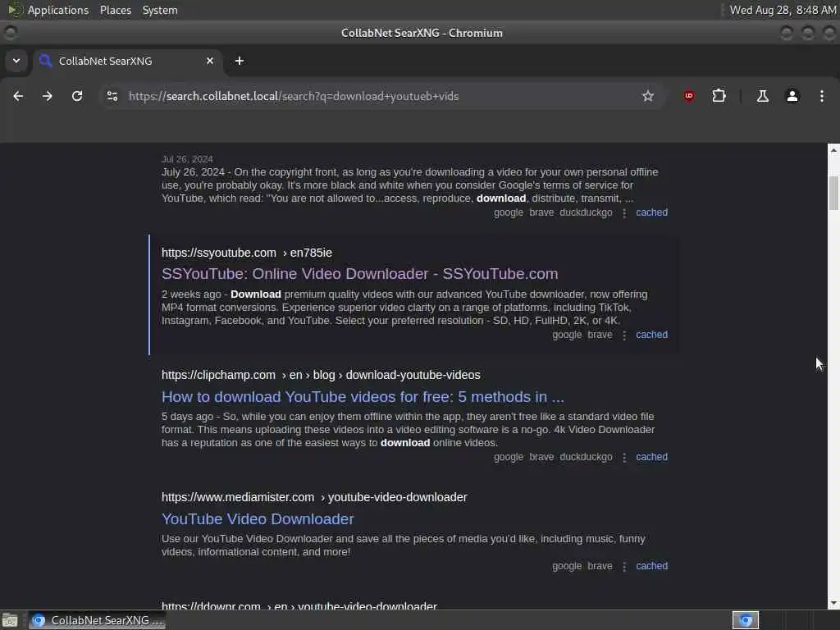Open the Applications menu
840x630 pixels.
point(58,10)
